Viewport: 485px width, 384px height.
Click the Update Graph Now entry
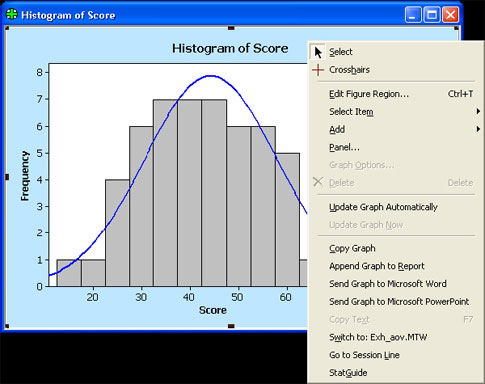tap(395, 225)
